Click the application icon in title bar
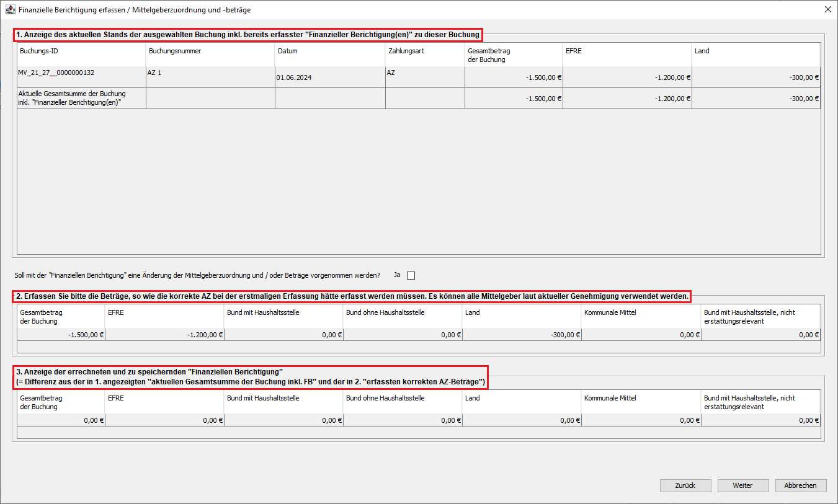 click(10, 10)
